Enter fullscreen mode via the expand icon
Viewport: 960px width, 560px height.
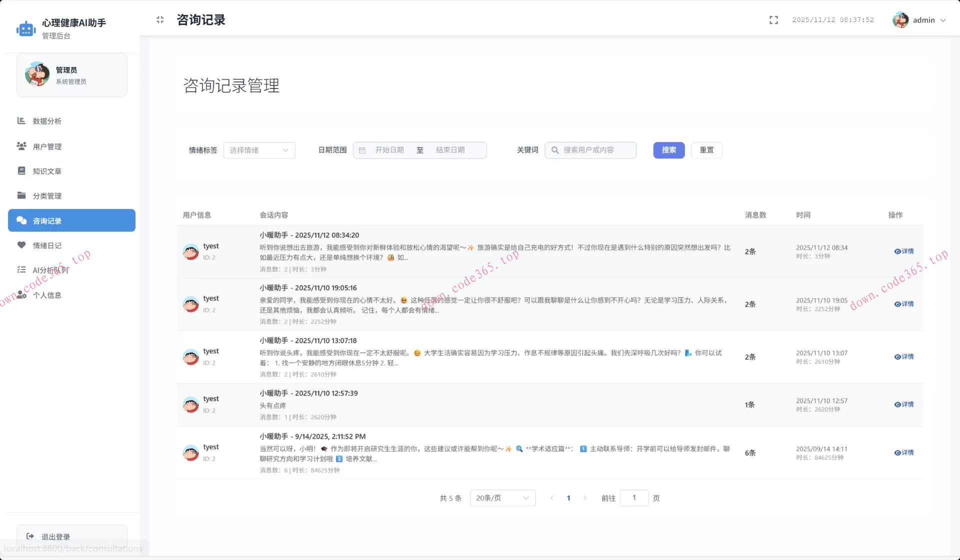click(773, 20)
